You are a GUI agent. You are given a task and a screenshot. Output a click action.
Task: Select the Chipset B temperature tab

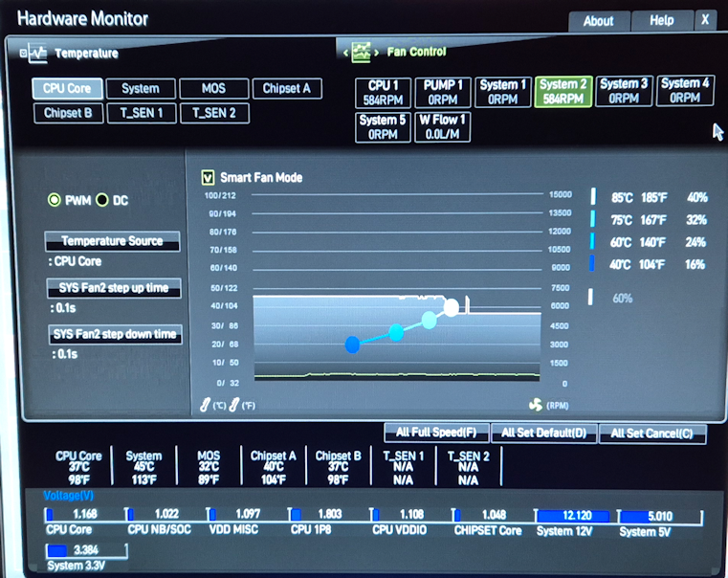click(68, 113)
